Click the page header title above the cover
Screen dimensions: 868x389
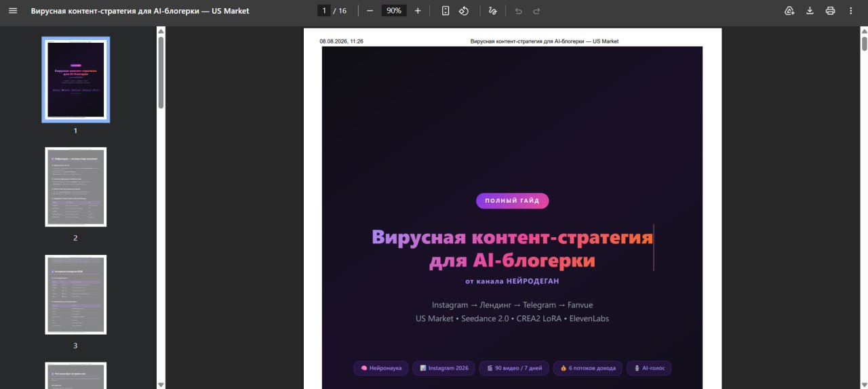coord(545,41)
